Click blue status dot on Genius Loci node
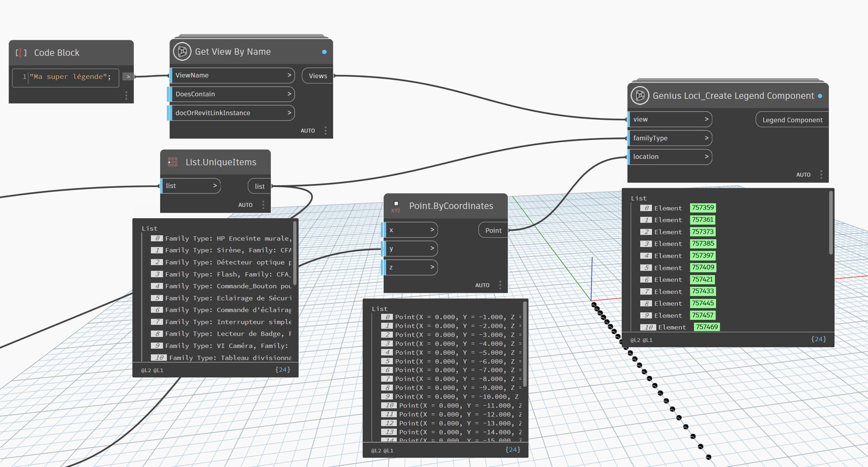 (x=820, y=96)
